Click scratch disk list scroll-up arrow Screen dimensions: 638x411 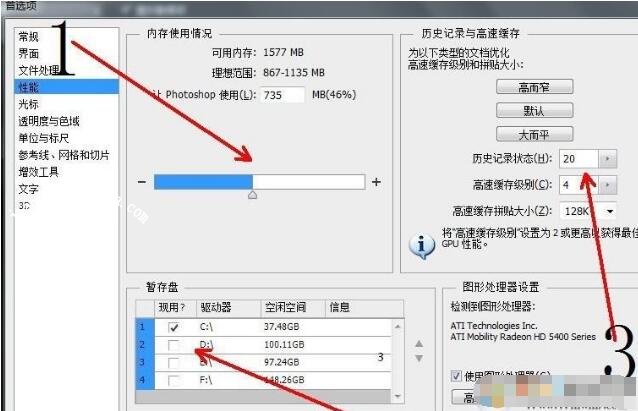coord(398,326)
